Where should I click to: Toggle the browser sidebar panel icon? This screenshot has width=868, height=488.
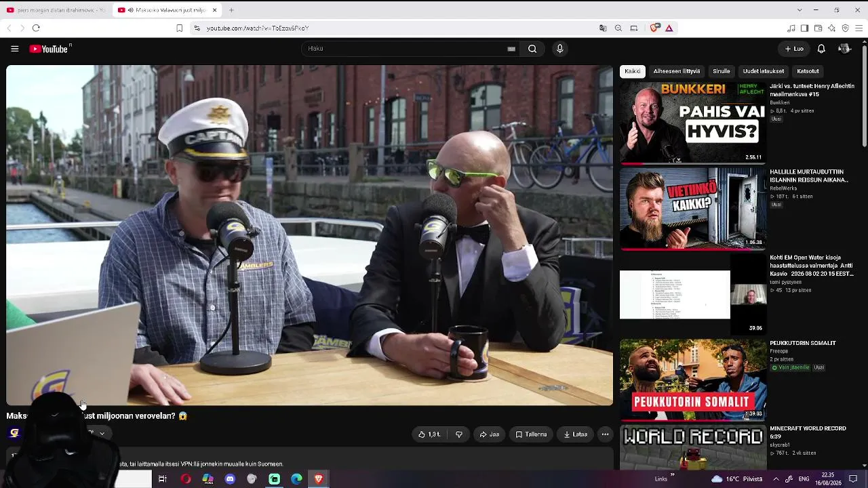(x=804, y=28)
